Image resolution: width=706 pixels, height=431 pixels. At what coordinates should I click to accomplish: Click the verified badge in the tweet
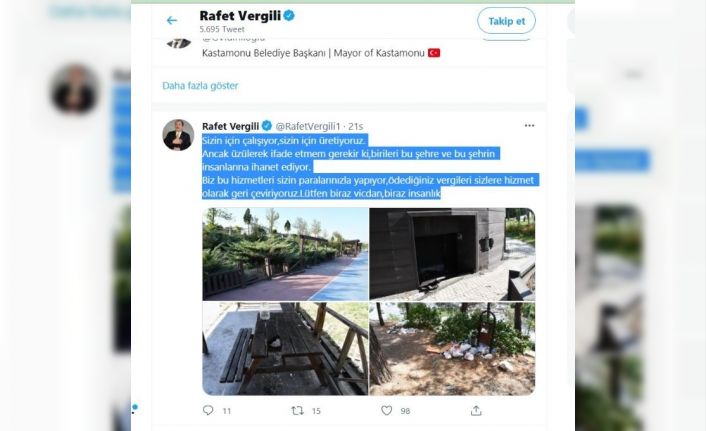coord(267,126)
